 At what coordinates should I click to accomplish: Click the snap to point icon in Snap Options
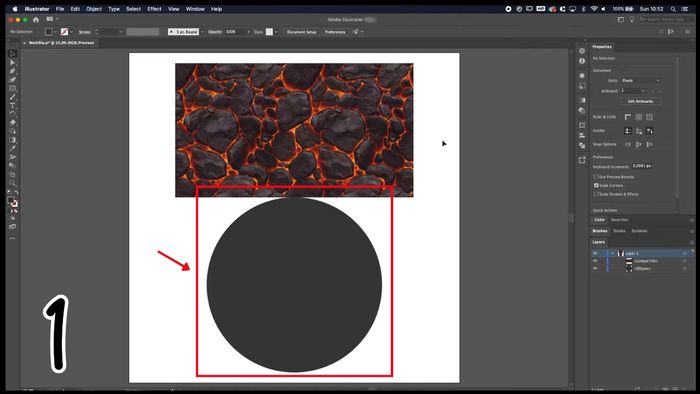[x=628, y=144]
